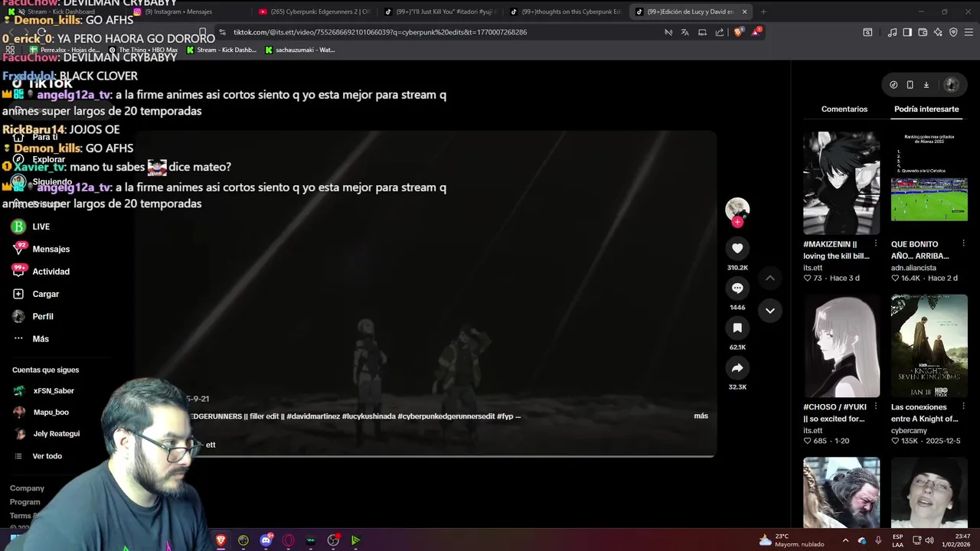The image size is (980, 551).
Task: Open a new browser tab
Action: (763, 11)
